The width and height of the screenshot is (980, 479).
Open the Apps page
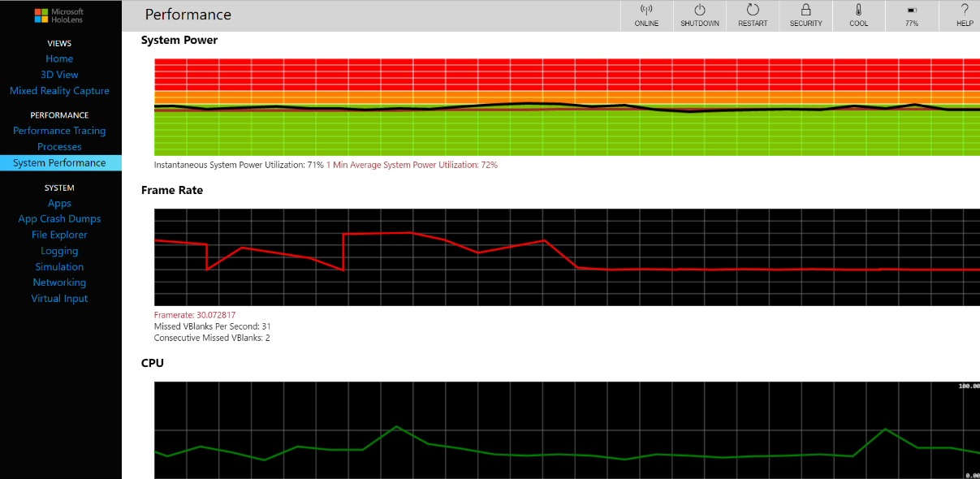(59, 203)
